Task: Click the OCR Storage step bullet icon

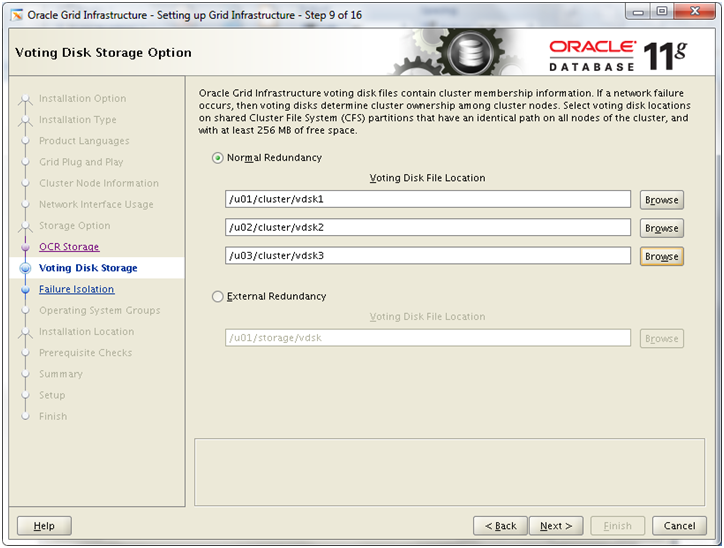Action: (25, 247)
